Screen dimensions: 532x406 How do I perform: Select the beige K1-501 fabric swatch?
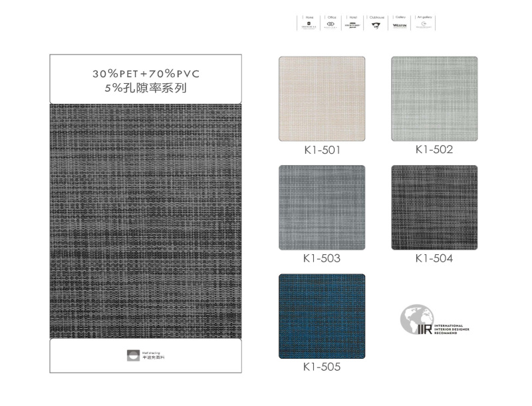322,99
